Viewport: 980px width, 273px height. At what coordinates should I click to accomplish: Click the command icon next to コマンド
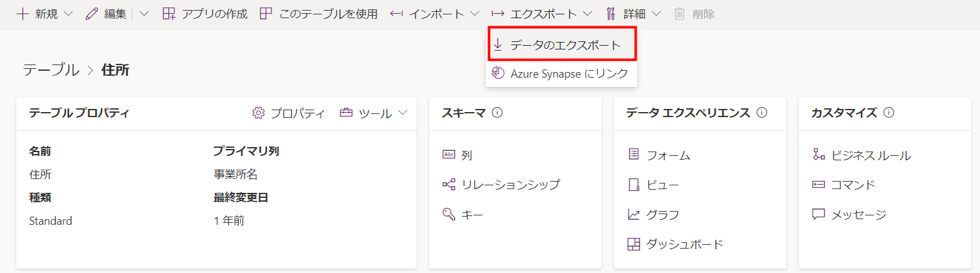(x=818, y=185)
